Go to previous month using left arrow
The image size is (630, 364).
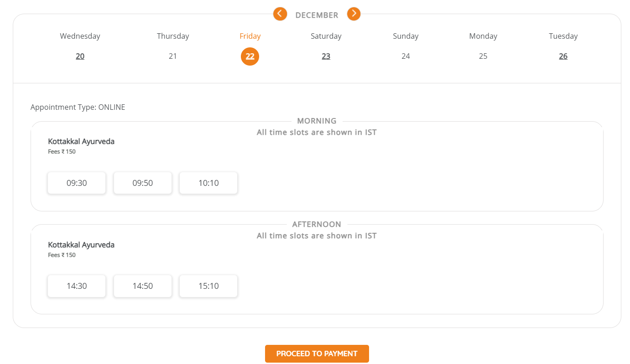(280, 14)
